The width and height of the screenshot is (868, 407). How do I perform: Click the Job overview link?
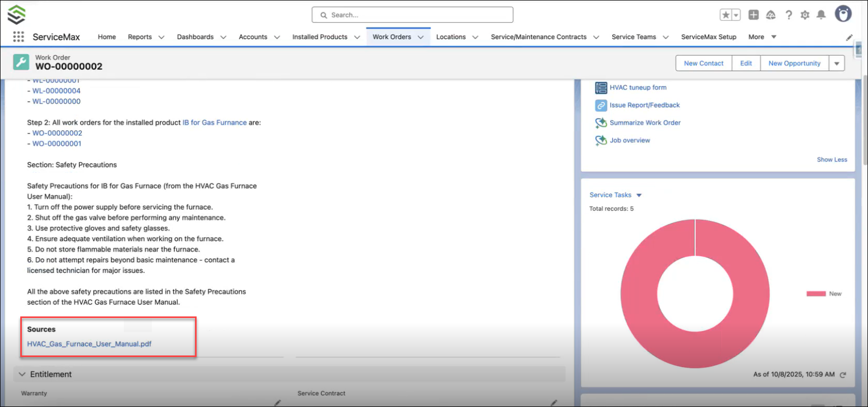[630, 141]
